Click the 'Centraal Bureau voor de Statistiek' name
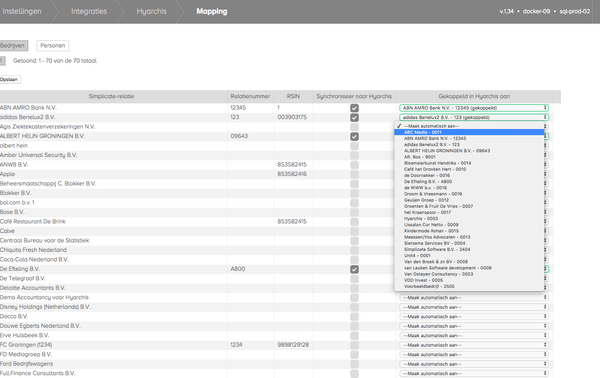600x378 pixels. click(44, 240)
